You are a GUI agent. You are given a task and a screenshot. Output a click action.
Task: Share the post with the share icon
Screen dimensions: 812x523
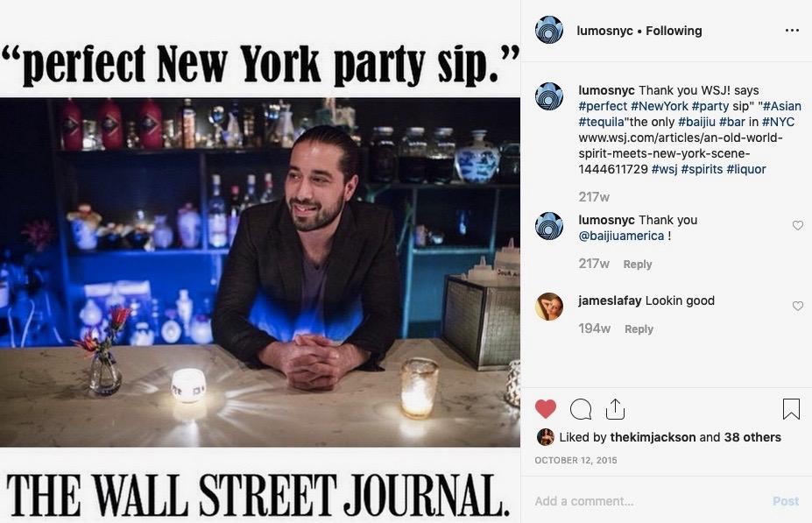point(615,409)
